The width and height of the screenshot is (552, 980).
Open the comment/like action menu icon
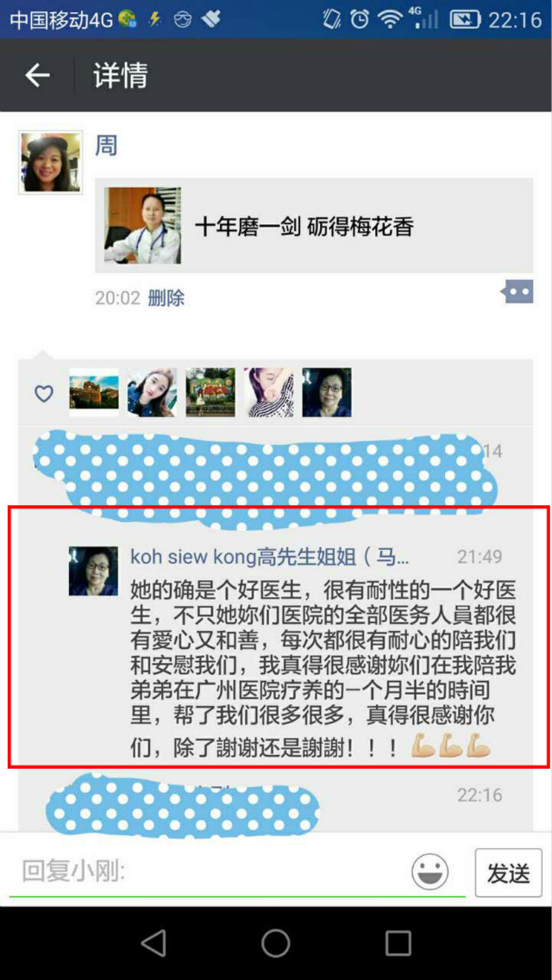pyautogui.click(x=517, y=292)
